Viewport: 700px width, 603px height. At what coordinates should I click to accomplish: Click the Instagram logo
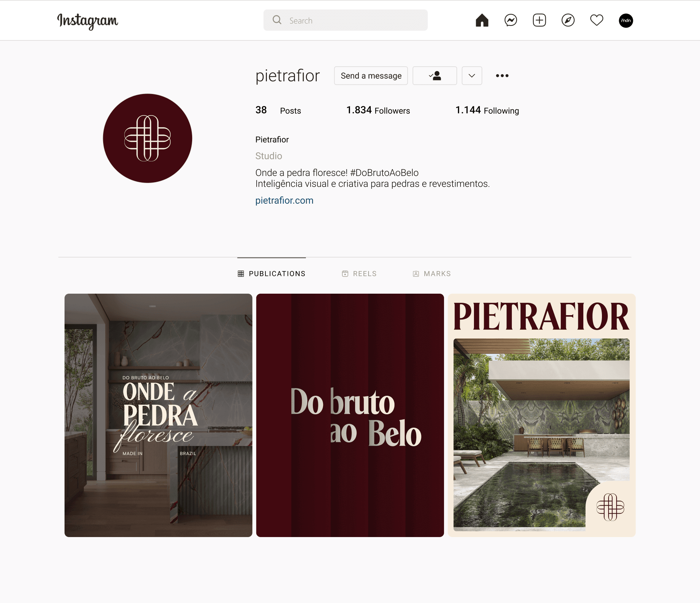pos(87,21)
